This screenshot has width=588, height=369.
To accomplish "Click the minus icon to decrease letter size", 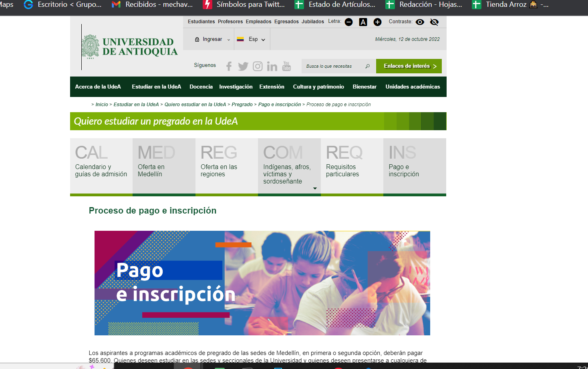I will pyautogui.click(x=348, y=22).
